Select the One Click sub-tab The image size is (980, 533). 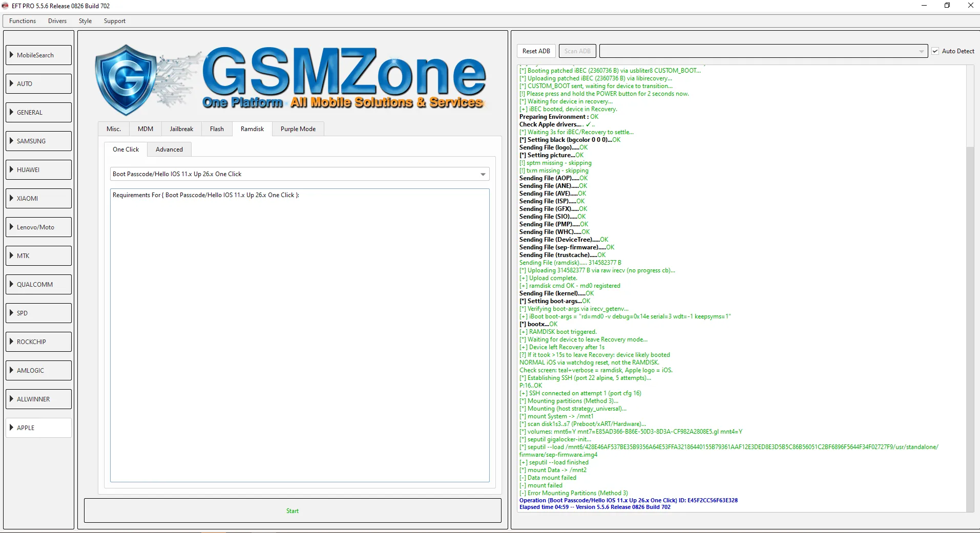126,150
